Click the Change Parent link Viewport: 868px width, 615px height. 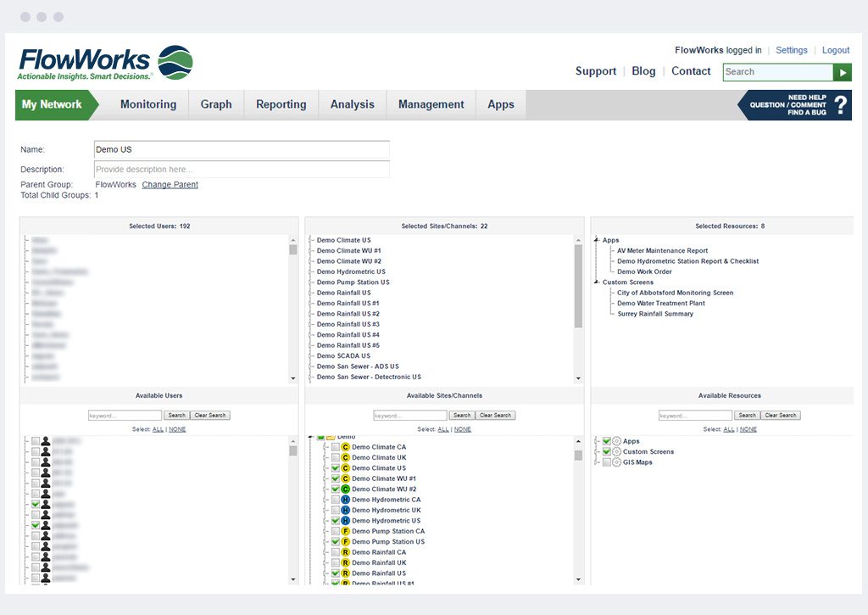[170, 185]
